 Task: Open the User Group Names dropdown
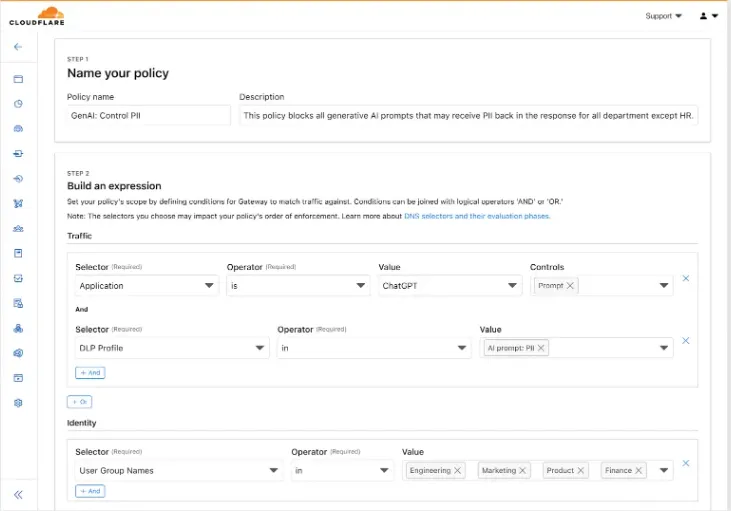[x=179, y=470]
